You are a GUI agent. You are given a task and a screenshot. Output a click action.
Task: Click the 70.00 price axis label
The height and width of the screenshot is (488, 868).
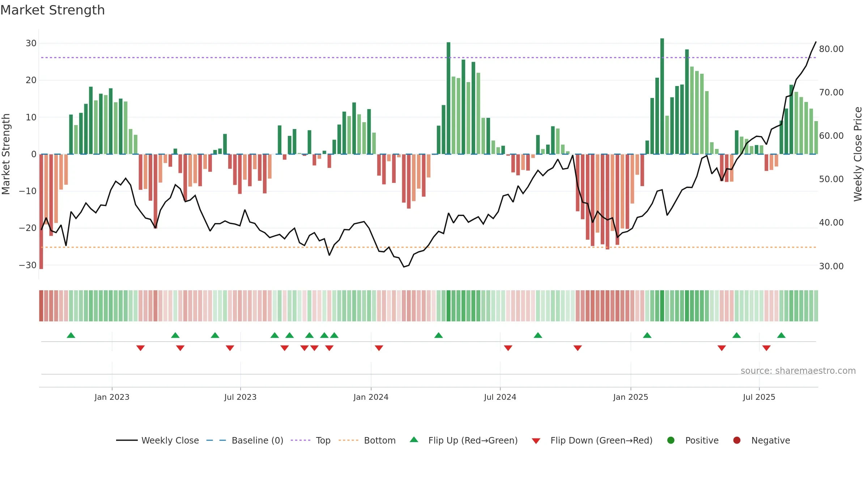pyautogui.click(x=831, y=92)
